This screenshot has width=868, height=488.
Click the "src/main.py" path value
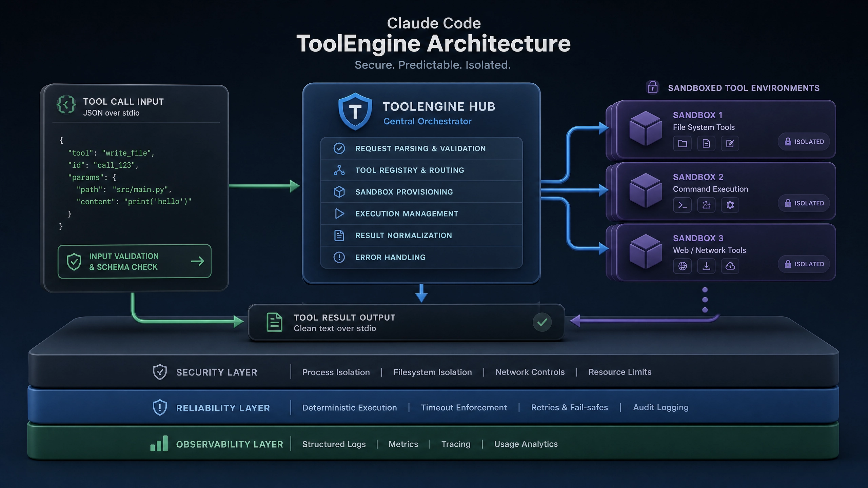tap(140, 190)
